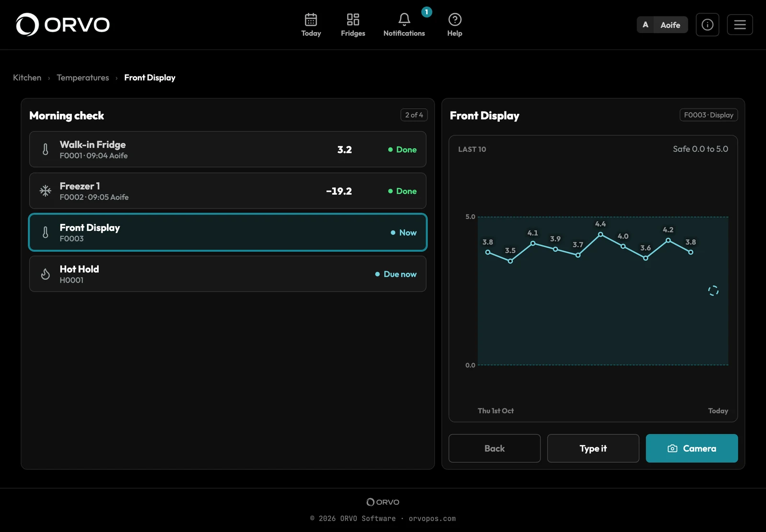
Task: Click the Type it button
Action: (x=593, y=448)
